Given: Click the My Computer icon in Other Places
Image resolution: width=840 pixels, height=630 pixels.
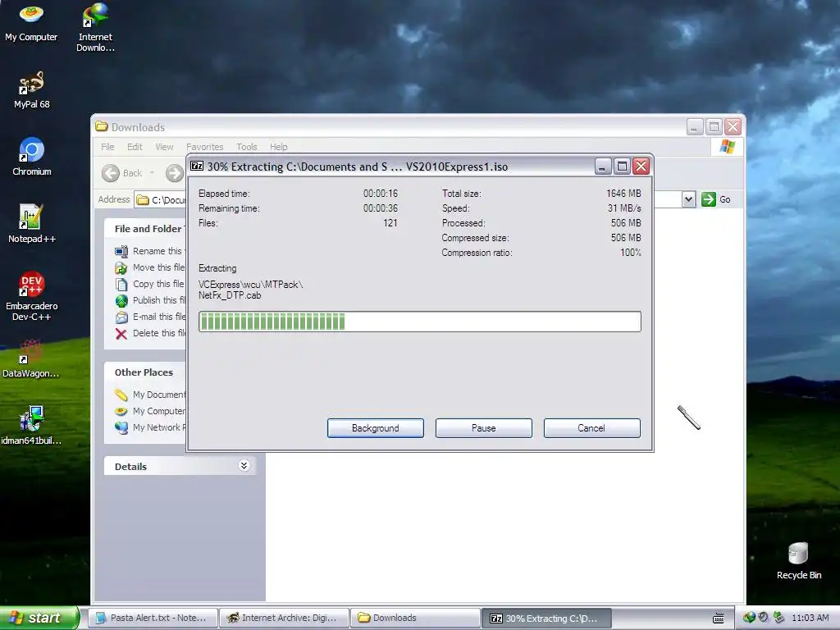Looking at the screenshot, I should pyautogui.click(x=121, y=412).
